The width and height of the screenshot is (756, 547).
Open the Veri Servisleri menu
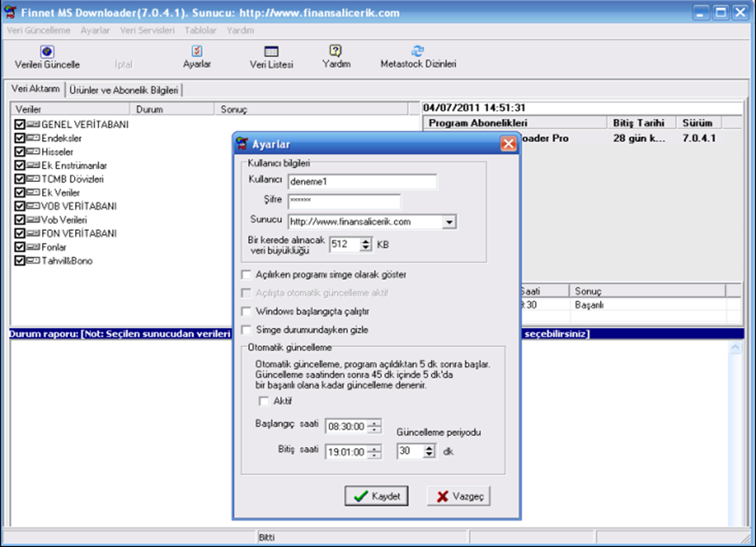pyautogui.click(x=147, y=30)
